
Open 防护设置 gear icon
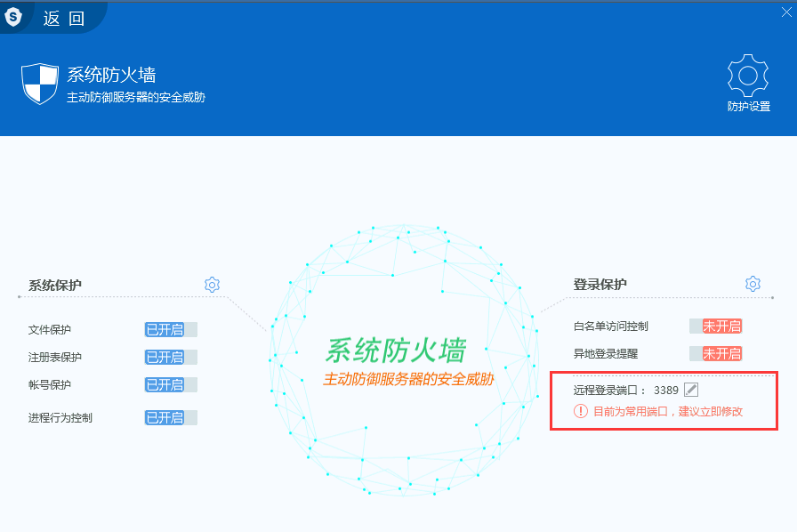[x=748, y=76]
